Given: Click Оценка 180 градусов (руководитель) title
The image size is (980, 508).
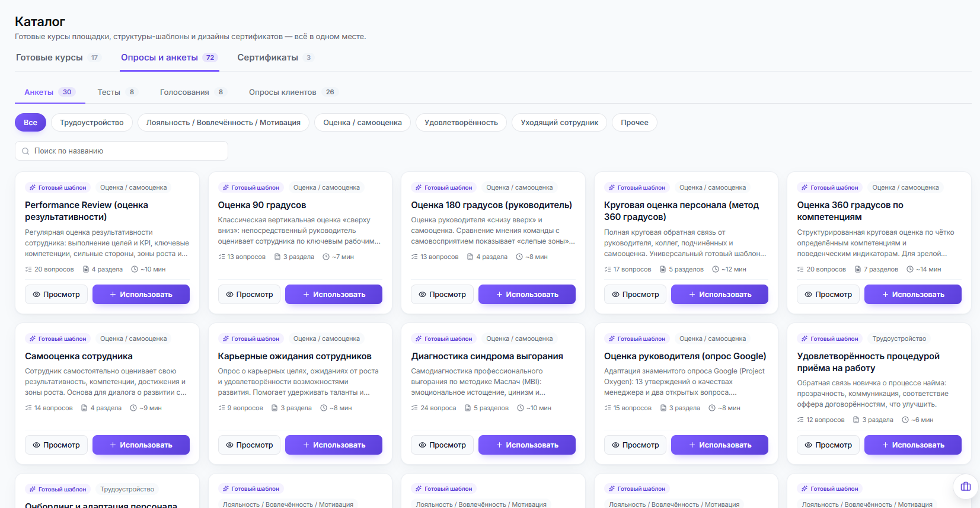Looking at the screenshot, I should click(x=491, y=205).
